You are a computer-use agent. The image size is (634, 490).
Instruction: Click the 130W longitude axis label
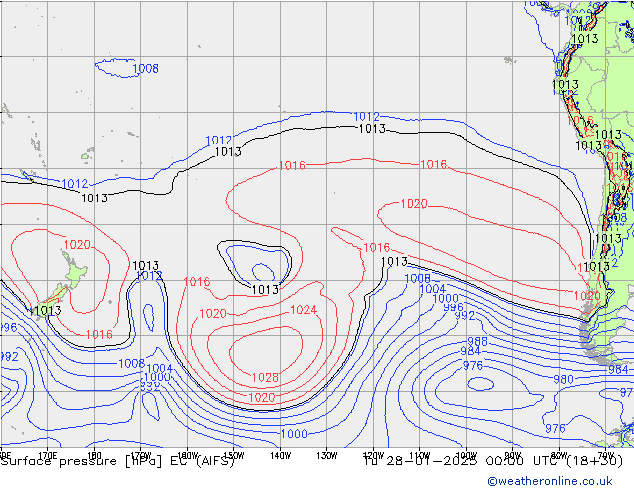(x=327, y=456)
